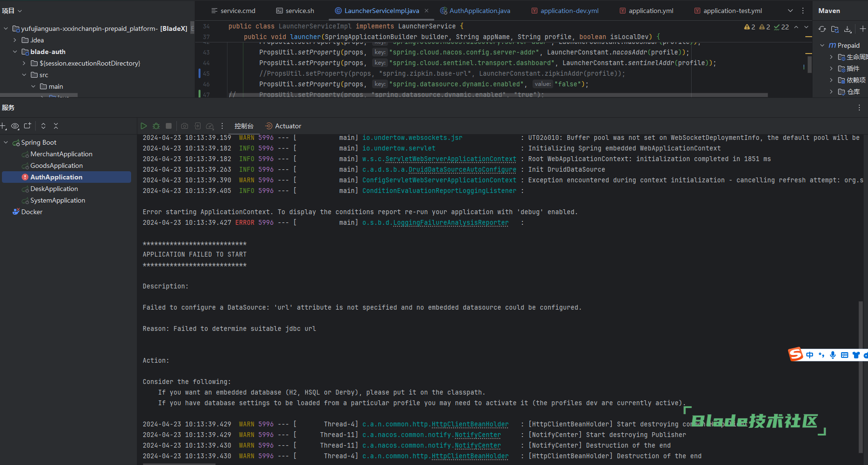Open the Services panel options menu
Image resolution: width=868 pixels, height=465 pixels.
pos(859,108)
